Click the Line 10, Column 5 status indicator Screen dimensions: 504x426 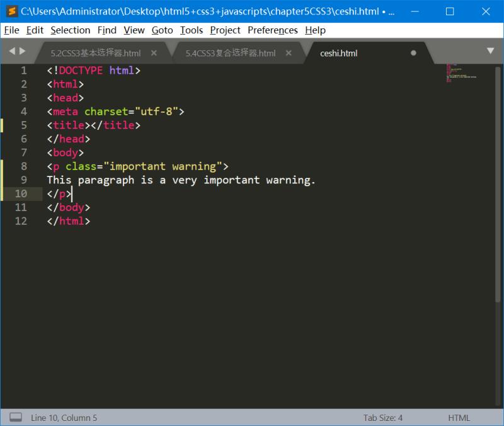click(x=64, y=418)
